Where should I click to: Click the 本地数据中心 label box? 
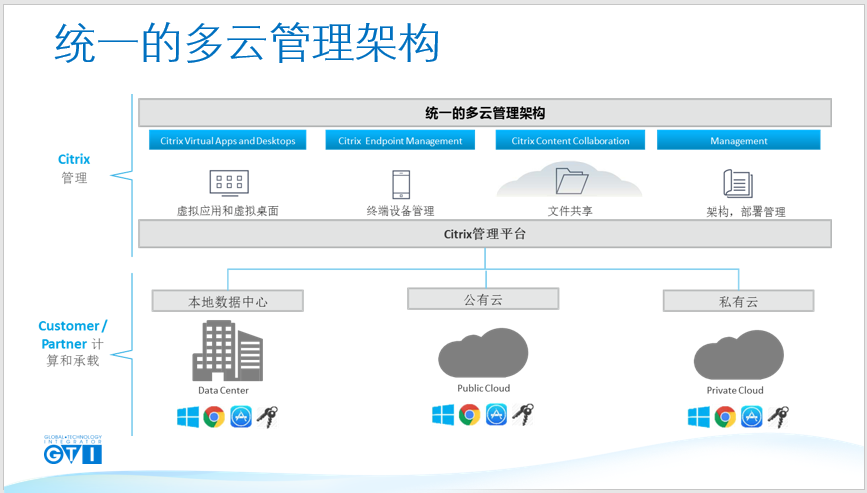tap(228, 301)
